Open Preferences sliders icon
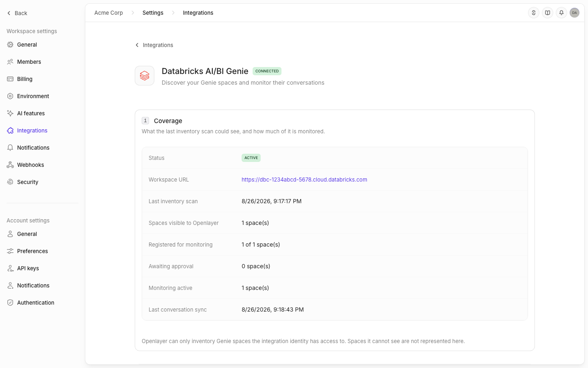Image resolution: width=588 pixels, height=368 pixels. [10, 251]
